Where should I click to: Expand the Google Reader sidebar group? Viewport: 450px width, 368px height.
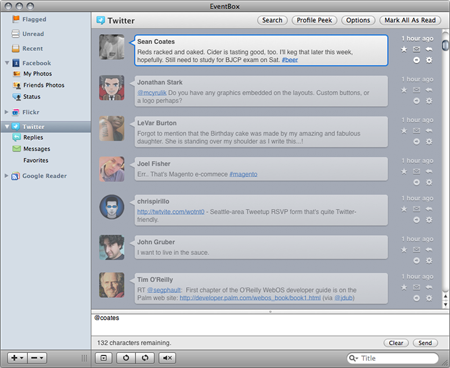pyautogui.click(x=7, y=176)
